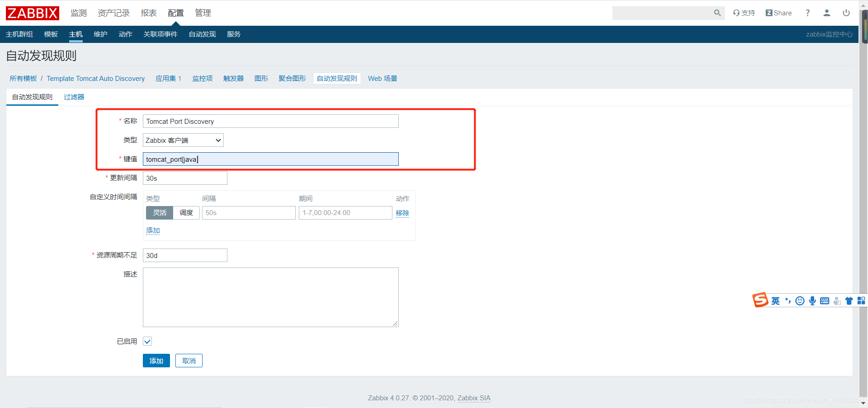This screenshot has height=408, width=868.
Task: Click the search magnifier icon
Action: tap(717, 13)
